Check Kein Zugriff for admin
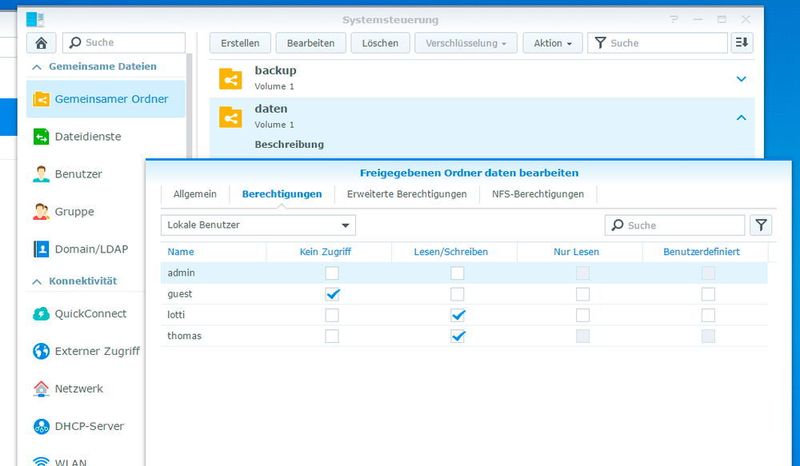The width and height of the screenshot is (800, 466). pos(332,273)
